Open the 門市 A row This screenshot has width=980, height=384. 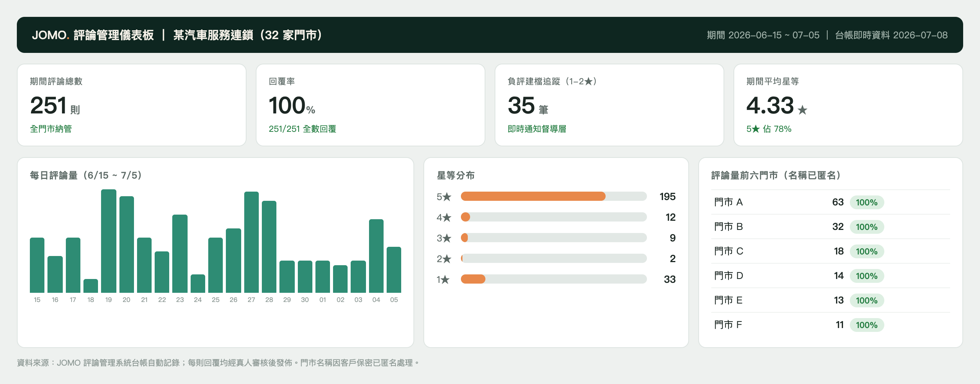pyautogui.click(x=831, y=202)
